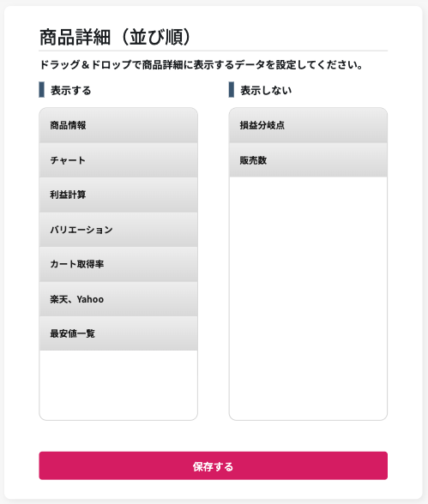Save settings with the 保存する button
The image size is (428, 504).
214,465
